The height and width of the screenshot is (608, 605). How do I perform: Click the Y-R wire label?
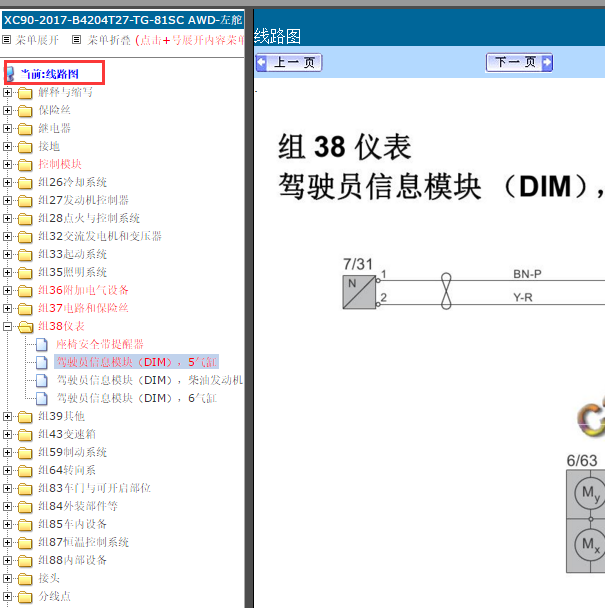pyautogui.click(x=523, y=297)
